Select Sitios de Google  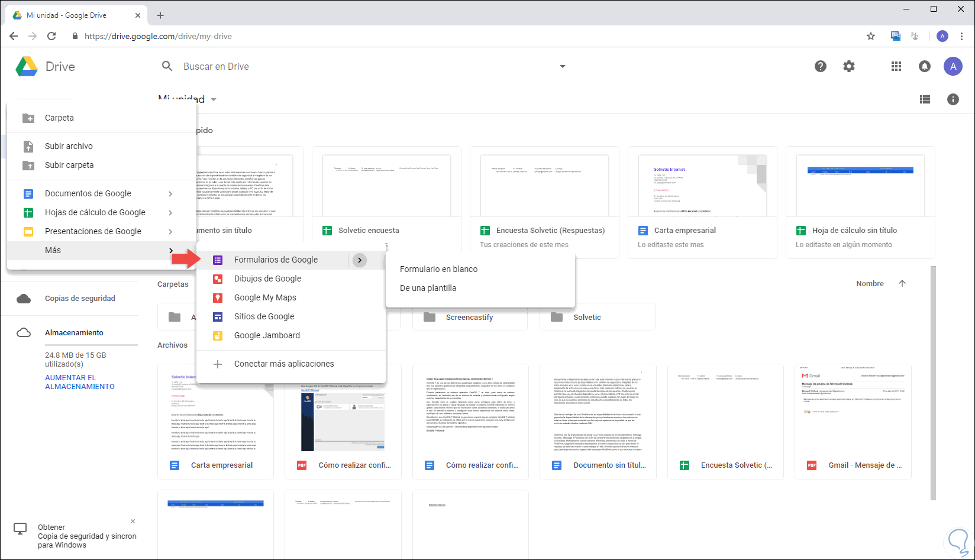(291, 316)
